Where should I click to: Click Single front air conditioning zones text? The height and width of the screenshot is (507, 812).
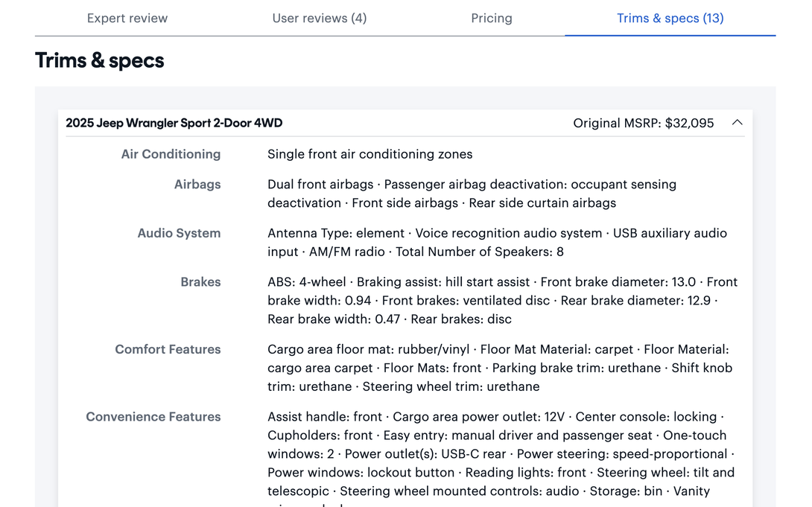(x=369, y=154)
